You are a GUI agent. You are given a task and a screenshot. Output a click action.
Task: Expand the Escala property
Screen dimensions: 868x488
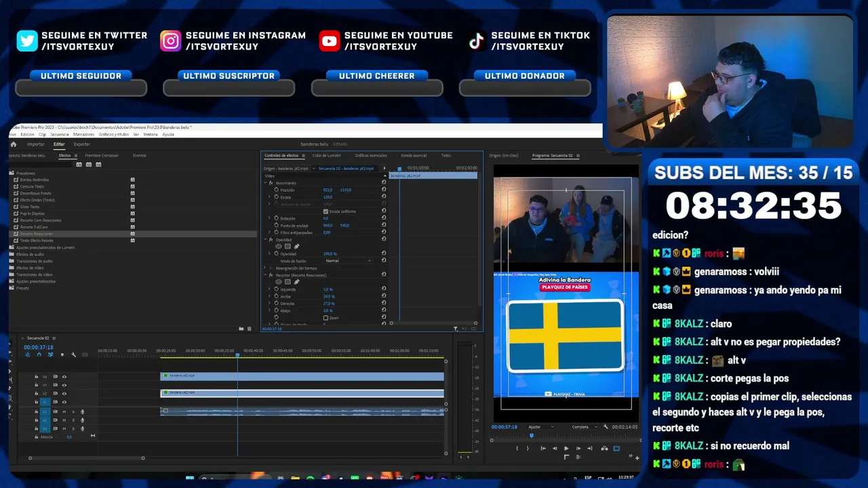tap(269, 197)
